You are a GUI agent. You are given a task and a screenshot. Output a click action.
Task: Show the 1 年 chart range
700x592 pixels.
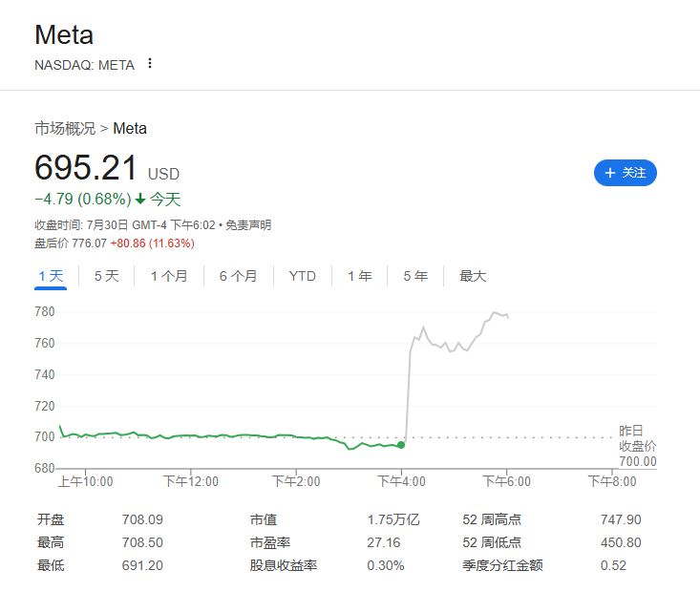359,276
